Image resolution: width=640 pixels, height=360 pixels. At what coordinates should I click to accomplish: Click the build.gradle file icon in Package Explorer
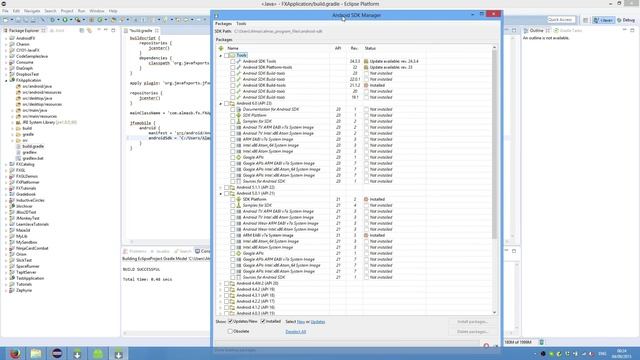coord(18,146)
